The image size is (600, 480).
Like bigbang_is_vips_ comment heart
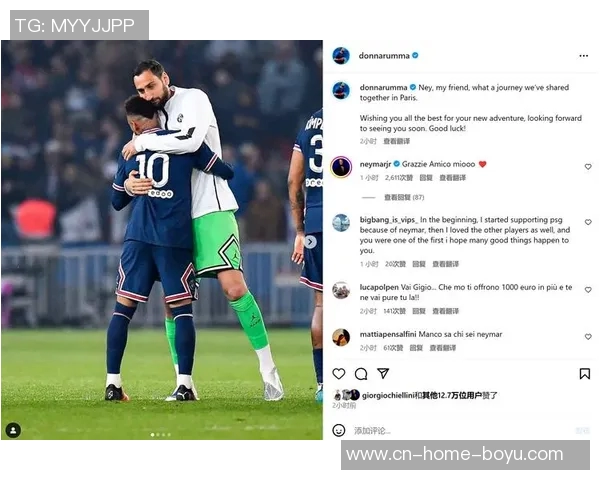pos(588,222)
